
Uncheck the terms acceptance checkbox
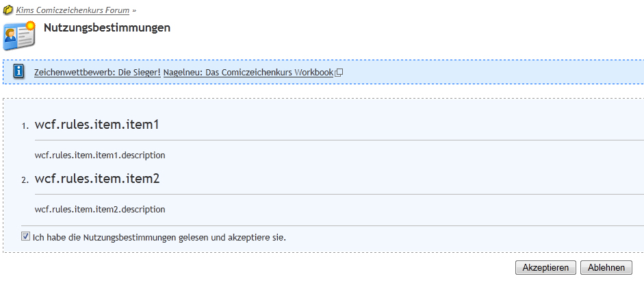26,236
